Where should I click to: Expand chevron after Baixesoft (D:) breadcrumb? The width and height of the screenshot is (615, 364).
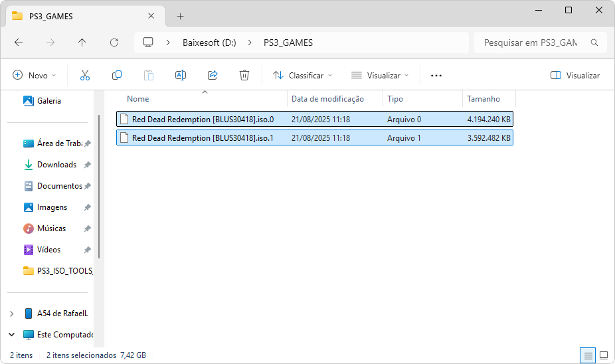(250, 43)
